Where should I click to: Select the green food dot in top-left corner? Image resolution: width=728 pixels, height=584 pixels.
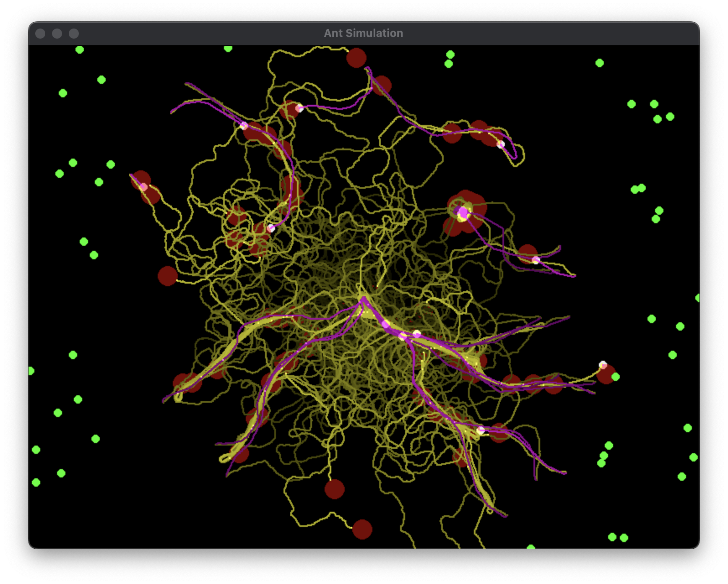click(x=80, y=50)
